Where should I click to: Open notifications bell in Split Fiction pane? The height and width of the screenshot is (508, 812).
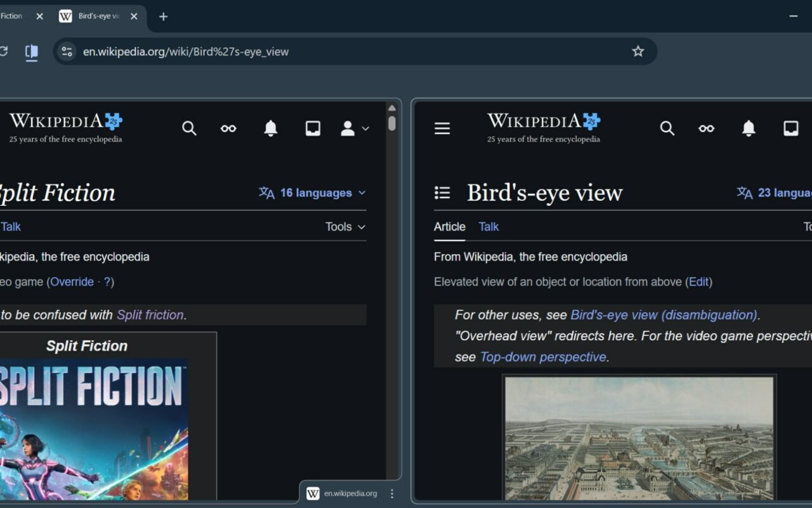coord(271,128)
